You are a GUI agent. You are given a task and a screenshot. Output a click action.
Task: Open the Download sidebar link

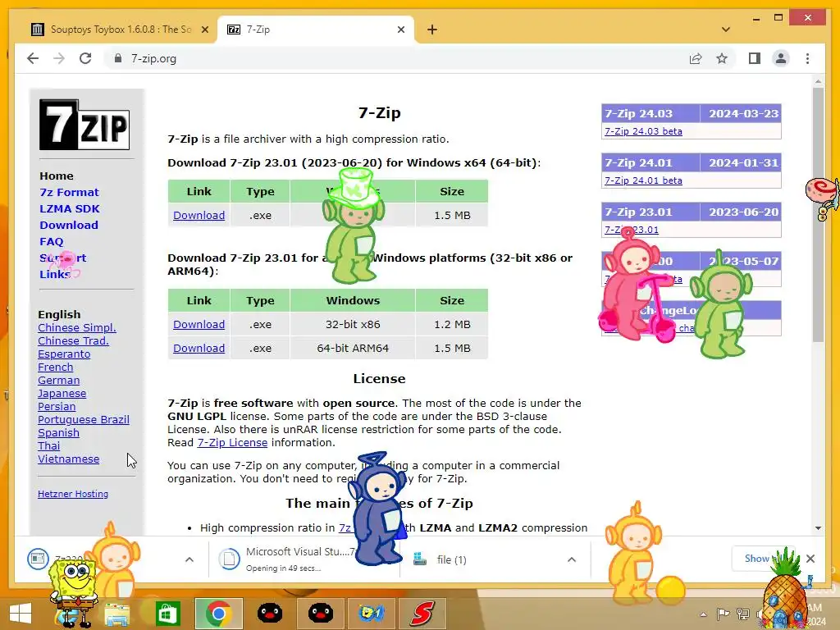tap(69, 225)
